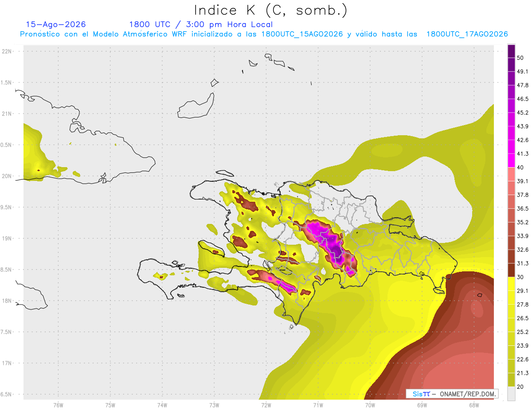532x411 pixels.
Task: Click the "71W" longitude axis label
Action: pyautogui.click(x=318, y=405)
